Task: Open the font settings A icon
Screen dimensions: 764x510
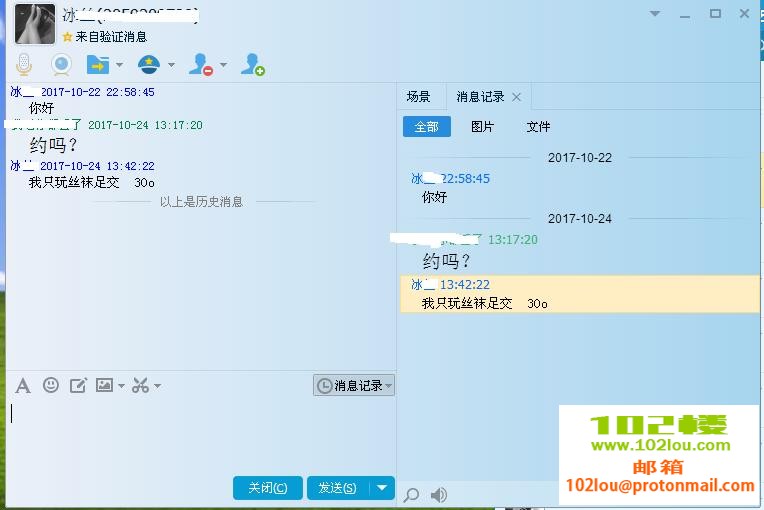Action: pos(22,386)
